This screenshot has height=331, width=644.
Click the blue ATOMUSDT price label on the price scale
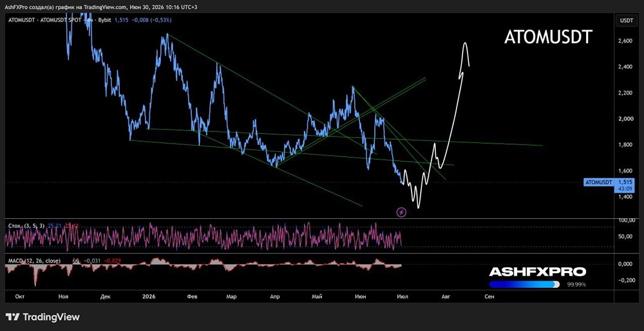[x=598, y=182]
